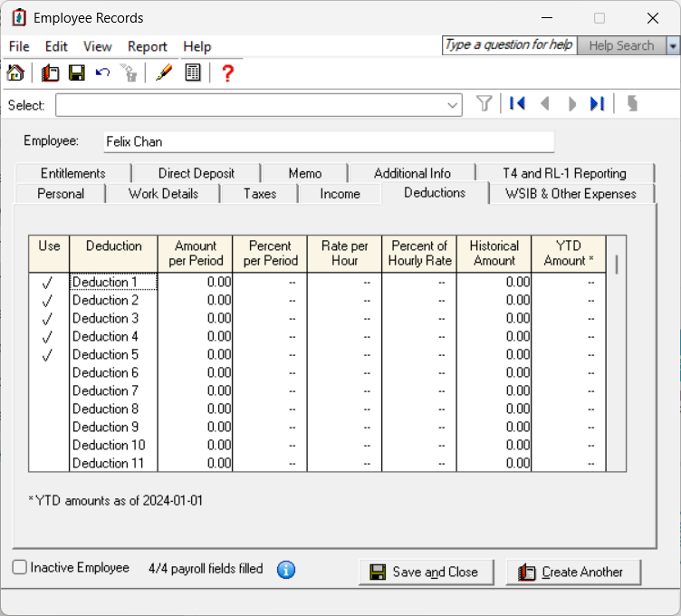Click the filter funnel icon beside Select
Screen dimensions: 681x616
coord(484,104)
